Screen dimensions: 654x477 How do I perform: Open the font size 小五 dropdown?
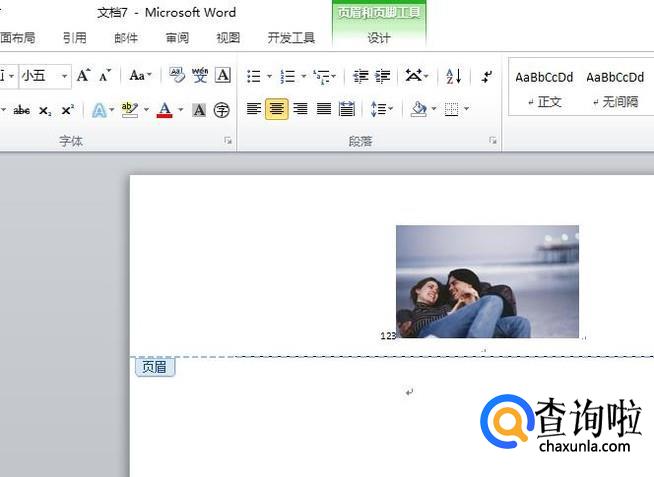pyautogui.click(x=64, y=76)
